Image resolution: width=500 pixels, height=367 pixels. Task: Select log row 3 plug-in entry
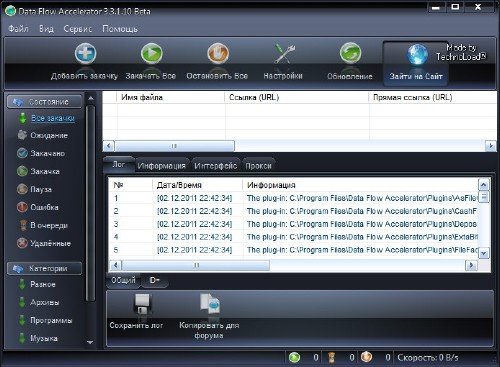click(293, 224)
